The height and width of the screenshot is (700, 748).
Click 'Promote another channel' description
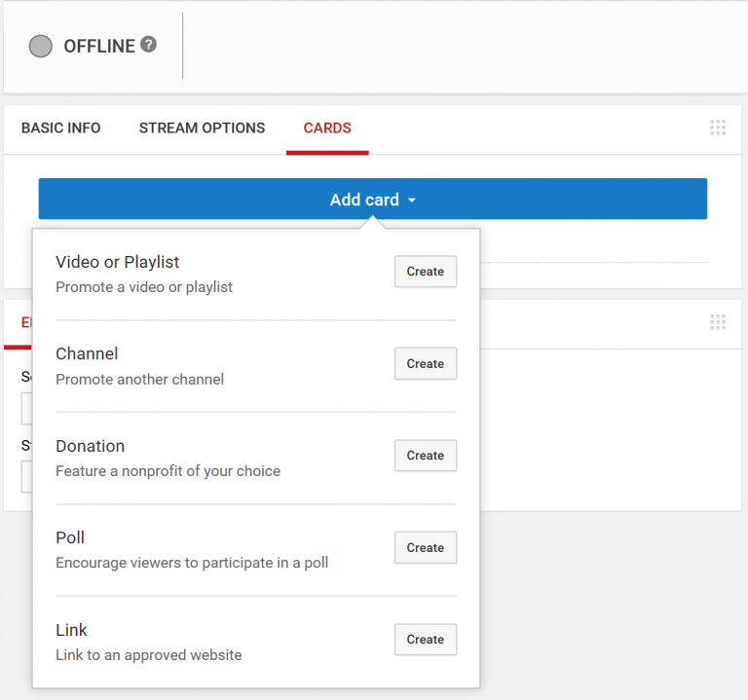tap(140, 379)
